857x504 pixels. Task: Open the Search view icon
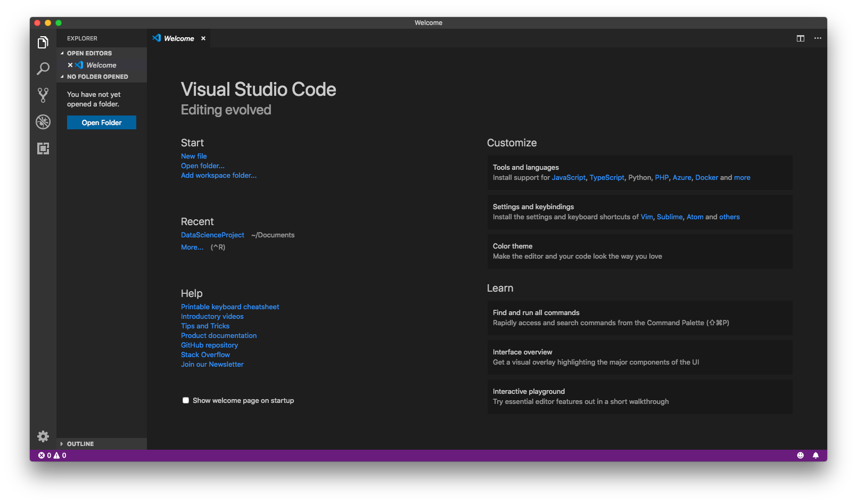(43, 69)
